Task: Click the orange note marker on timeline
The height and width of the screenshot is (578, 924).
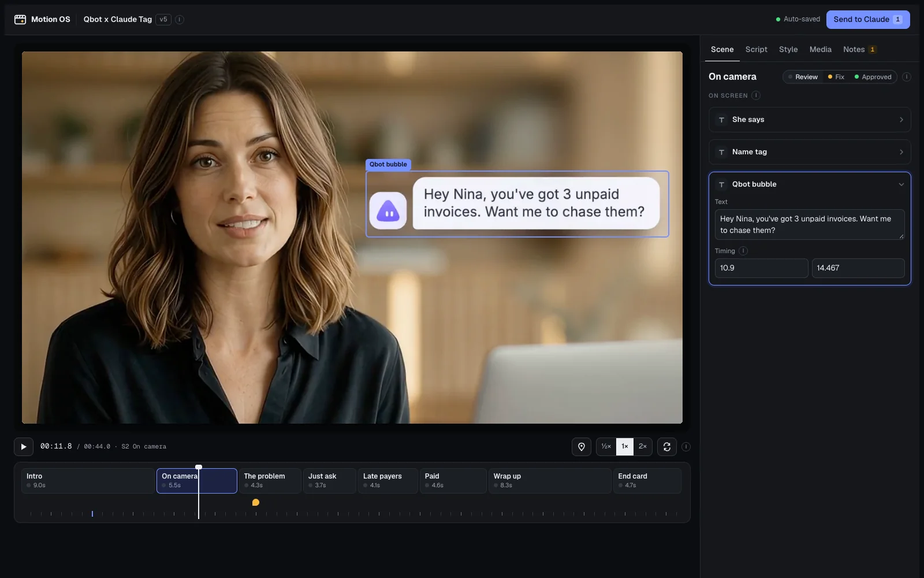Action: (256, 502)
